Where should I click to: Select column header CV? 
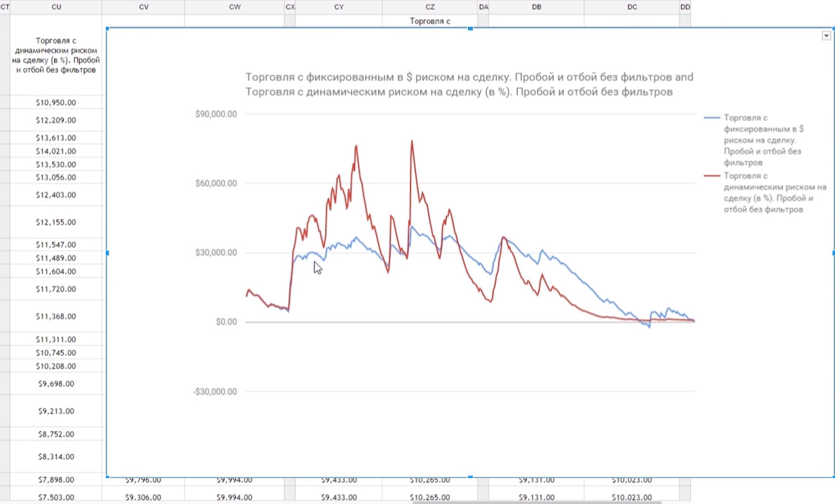143,7
